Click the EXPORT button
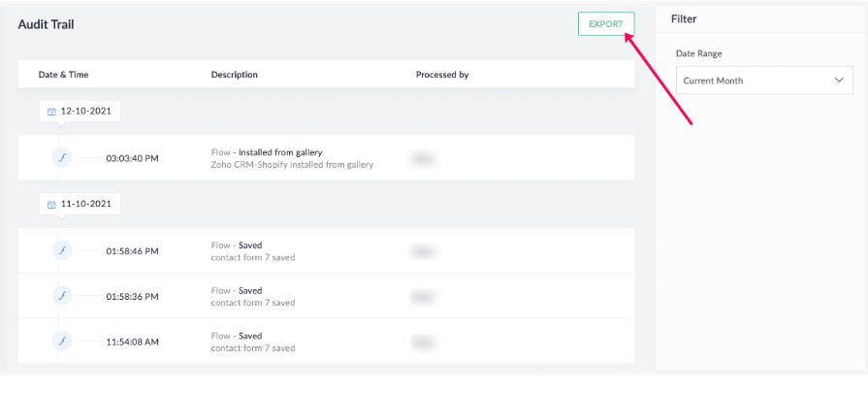Viewport: 868px width, 393px height. click(x=606, y=24)
